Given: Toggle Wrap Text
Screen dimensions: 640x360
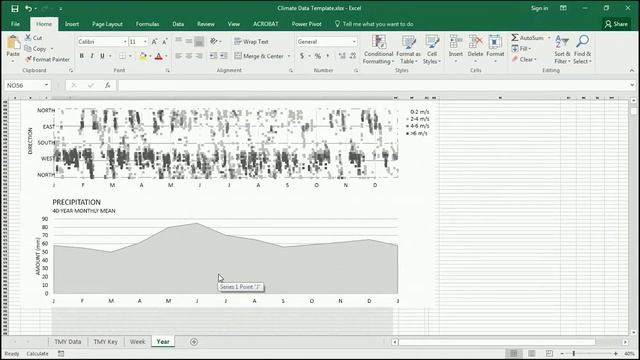Looking at the screenshot, I should (251, 42).
